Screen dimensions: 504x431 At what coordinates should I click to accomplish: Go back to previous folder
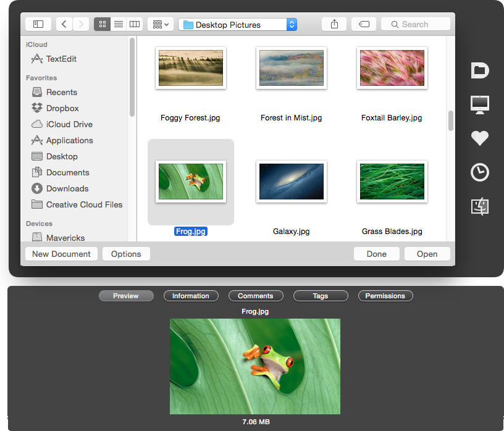[64, 24]
